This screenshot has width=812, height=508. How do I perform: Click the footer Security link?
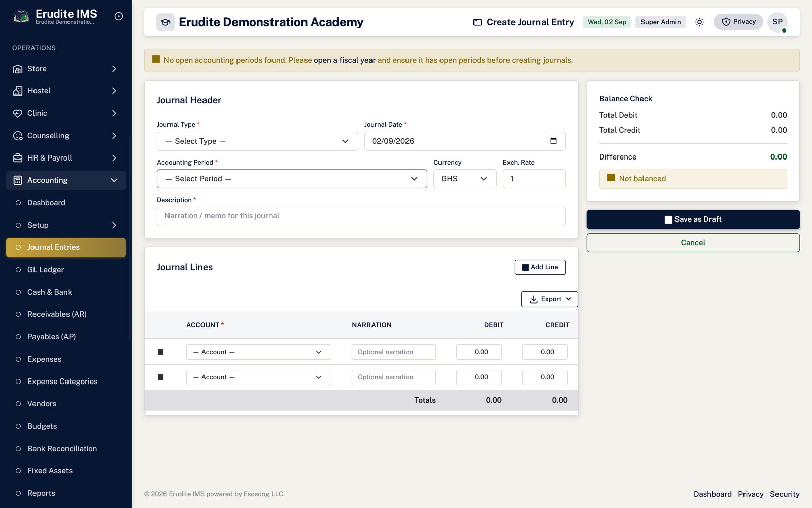pos(785,494)
